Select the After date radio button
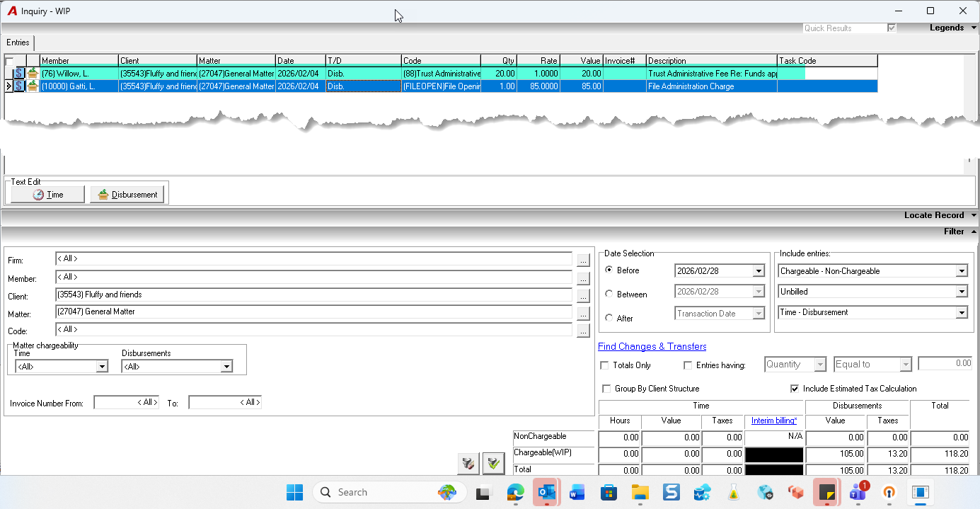This screenshot has height=509, width=980. point(609,319)
